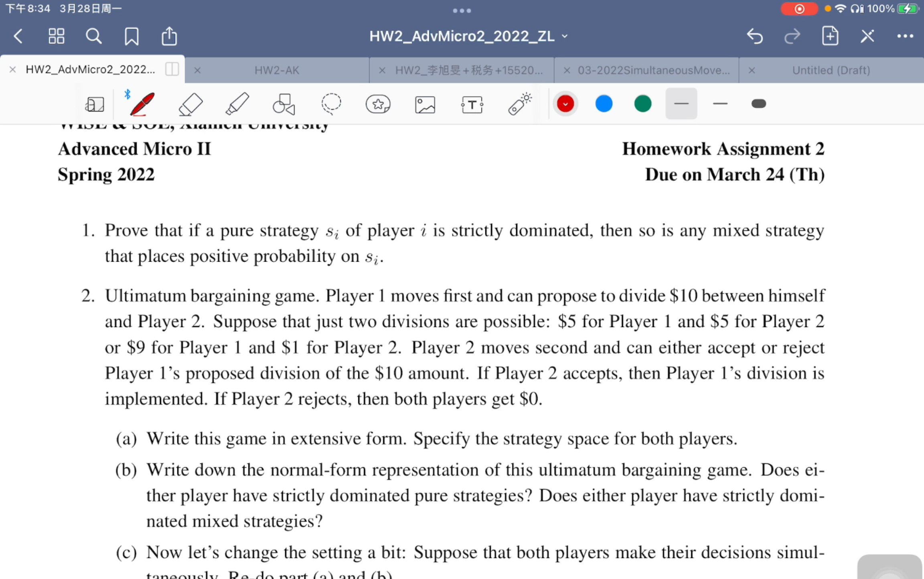Select the highlighter tool

click(x=237, y=104)
